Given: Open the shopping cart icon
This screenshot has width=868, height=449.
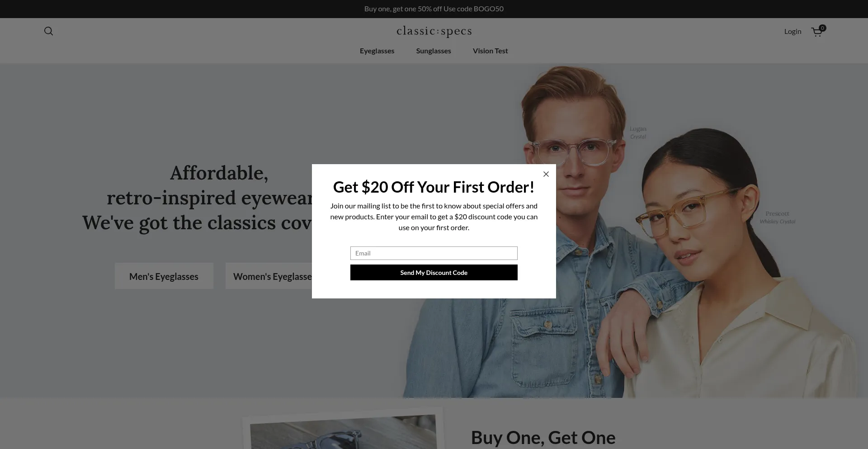Looking at the screenshot, I should tap(816, 32).
